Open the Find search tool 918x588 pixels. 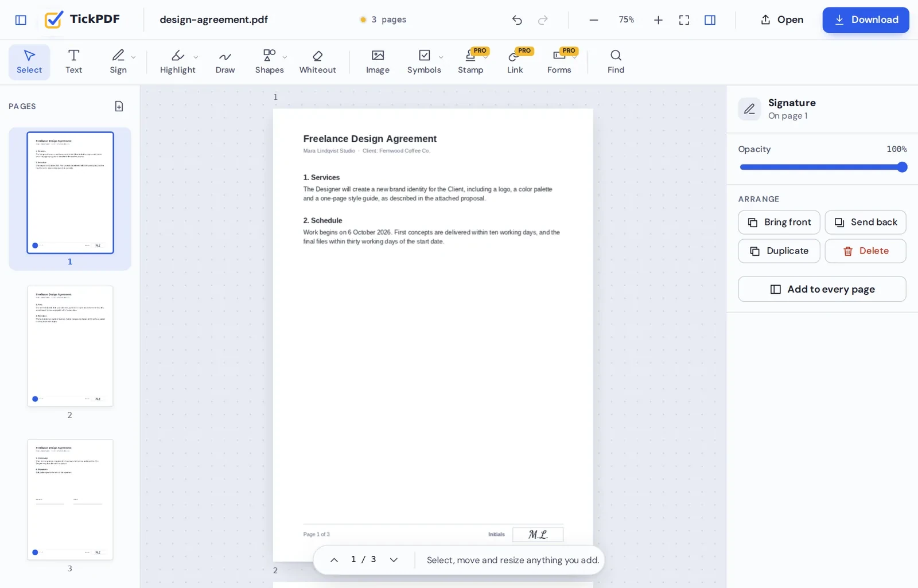point(616,62)
